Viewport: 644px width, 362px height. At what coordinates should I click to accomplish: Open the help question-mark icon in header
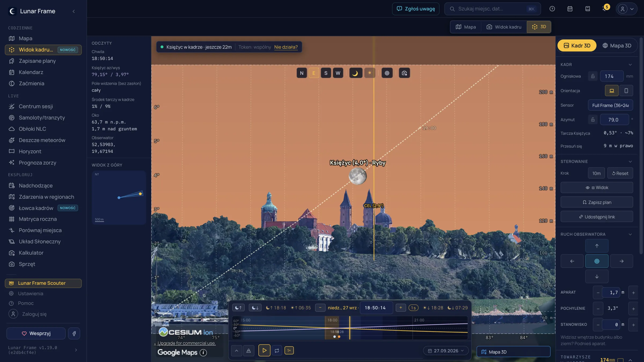(552, 9)
